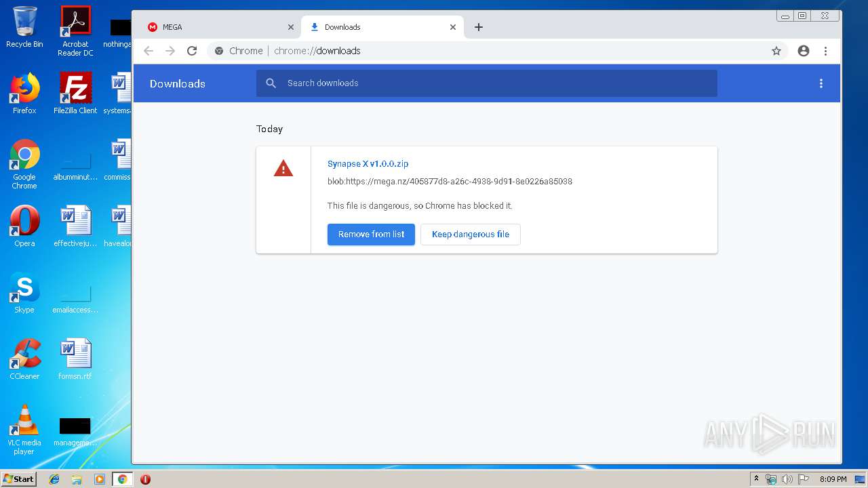This screenshot has width=868, height=488.
Task: Select the FileZilla Client desktop icon
Action: (75, 93)
